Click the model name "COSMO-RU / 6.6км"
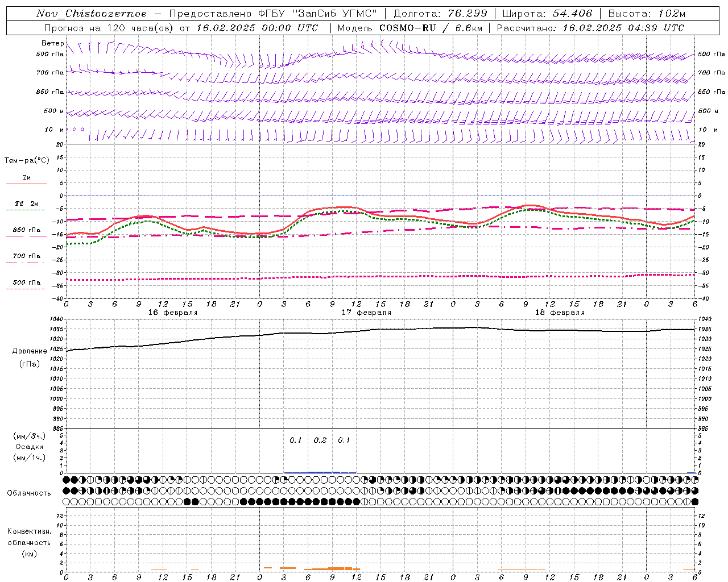The image size is (728, 582). click(x=430, y=28)
